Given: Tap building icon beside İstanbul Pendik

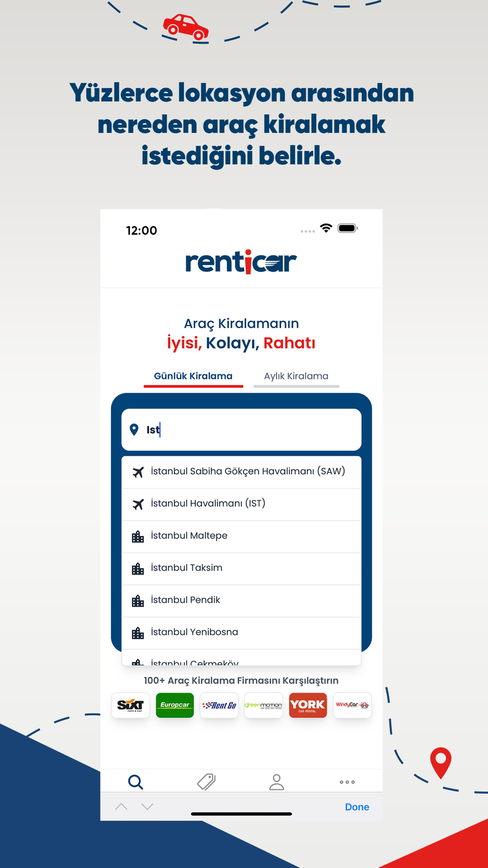Looking at the screenshot, I should [x=138, y=601].
